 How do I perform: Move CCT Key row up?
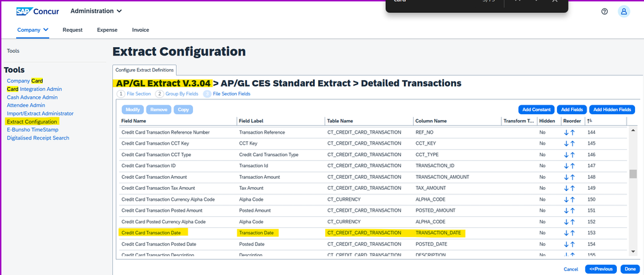[x=572, y=143]
